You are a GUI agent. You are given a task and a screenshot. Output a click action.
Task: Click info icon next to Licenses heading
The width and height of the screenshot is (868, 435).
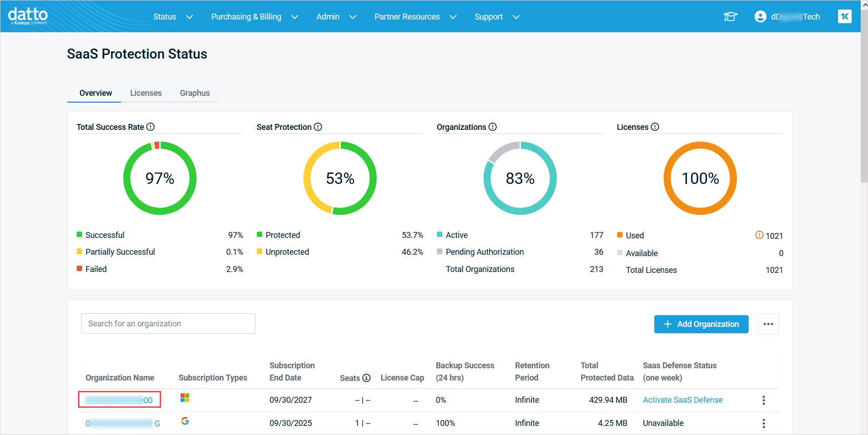[655, 127]
